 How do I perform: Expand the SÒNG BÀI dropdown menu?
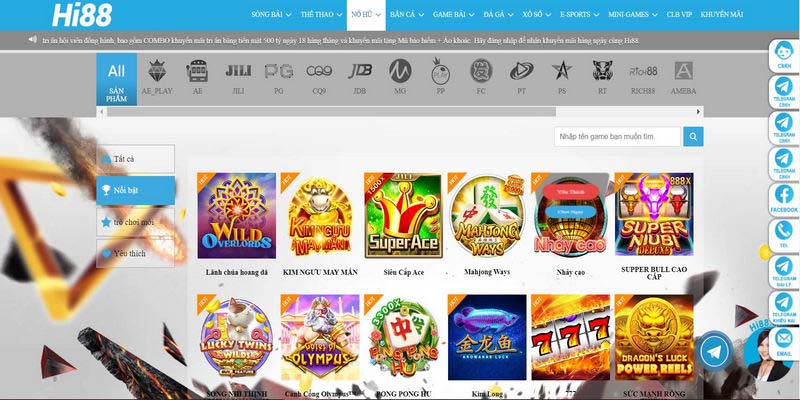pyautogui.click(x=271, y=15)
